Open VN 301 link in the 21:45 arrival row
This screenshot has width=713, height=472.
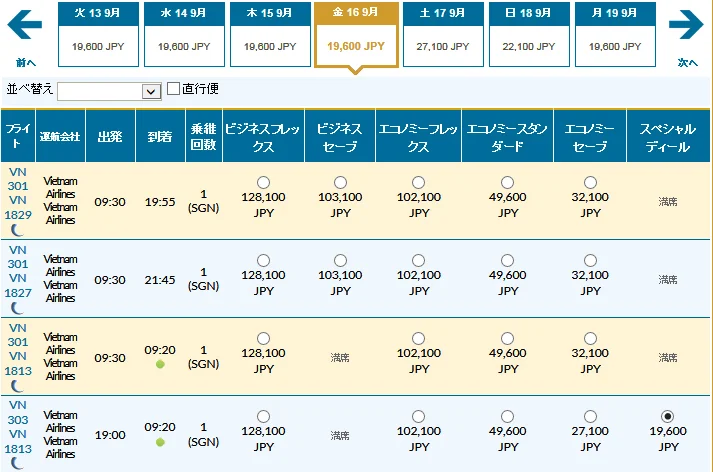click(x=18, y=257)
